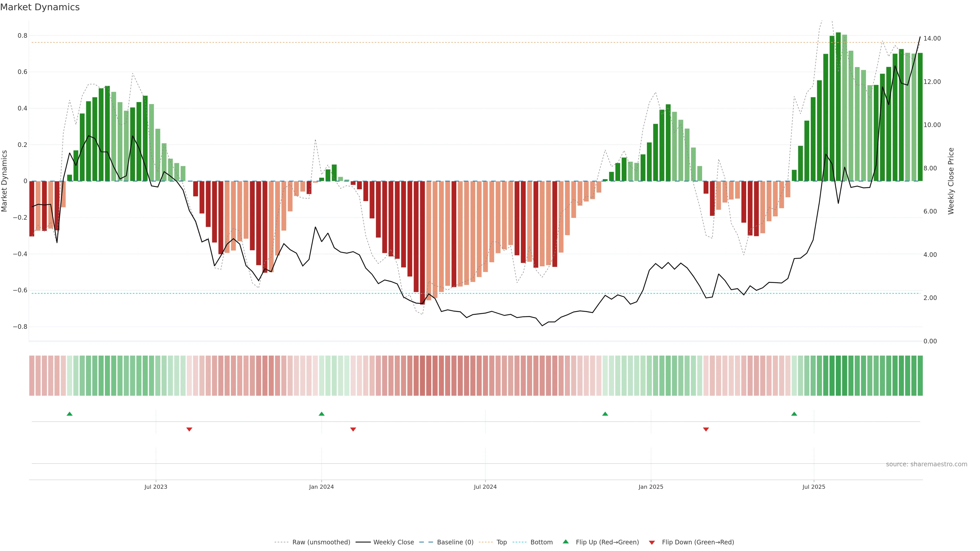
Task: Toggle the Weekly Close legend entry
Action: 393,542
